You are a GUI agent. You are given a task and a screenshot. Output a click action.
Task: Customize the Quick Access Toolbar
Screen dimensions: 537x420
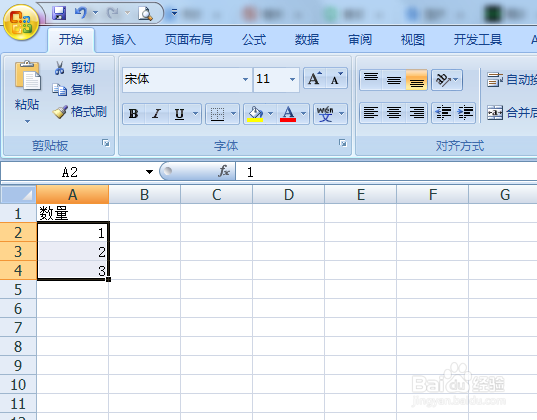[174, 13]
